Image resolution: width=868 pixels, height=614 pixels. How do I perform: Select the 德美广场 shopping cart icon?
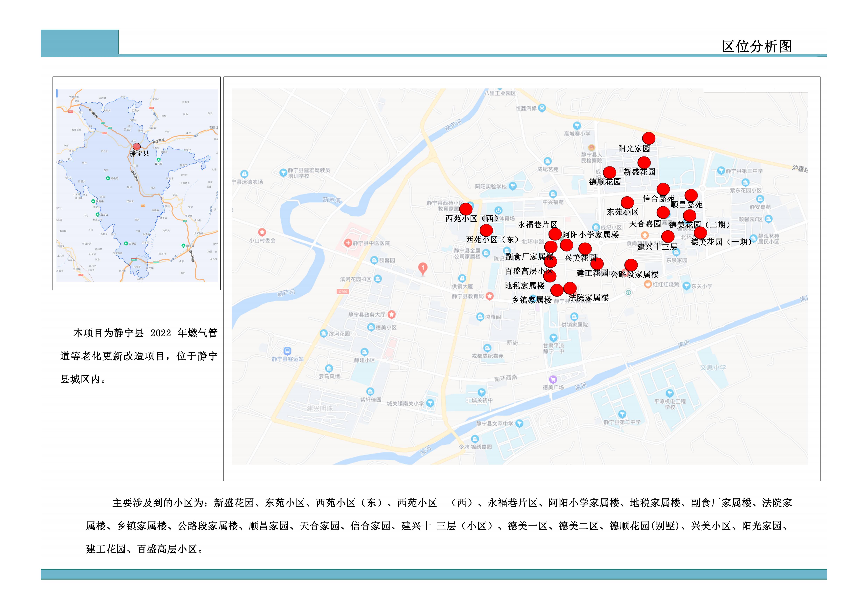pyautogui.click(x=553, y=379)
